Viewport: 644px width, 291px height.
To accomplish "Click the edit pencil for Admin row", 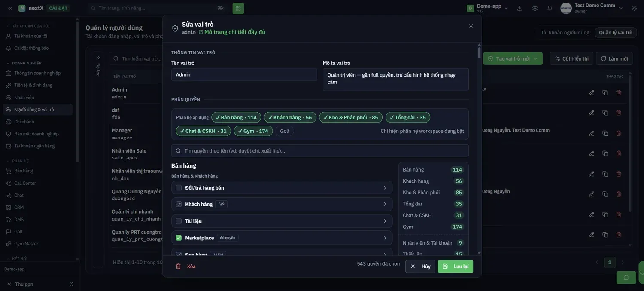I will click(592, 92).
